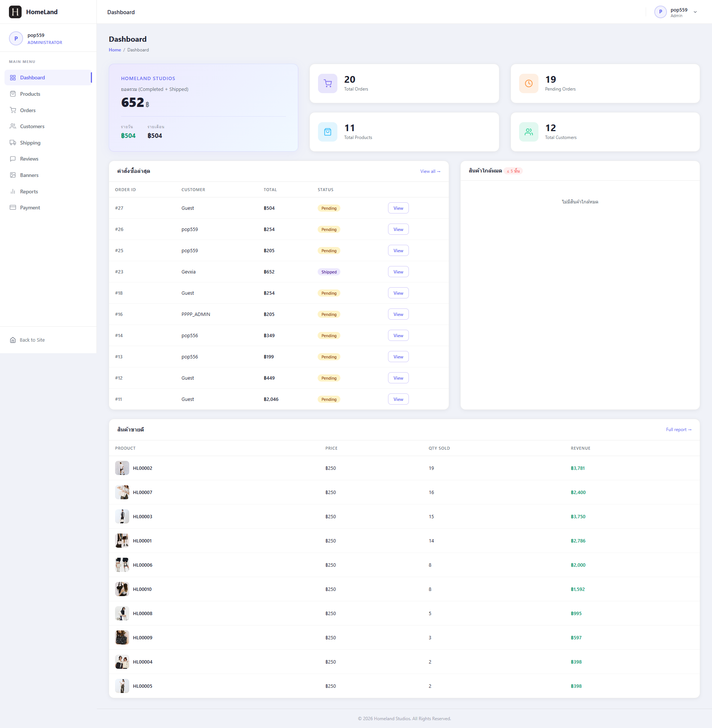Click View for PPPP_ADMIN order #16
The image size is (712, 728).
398,314
